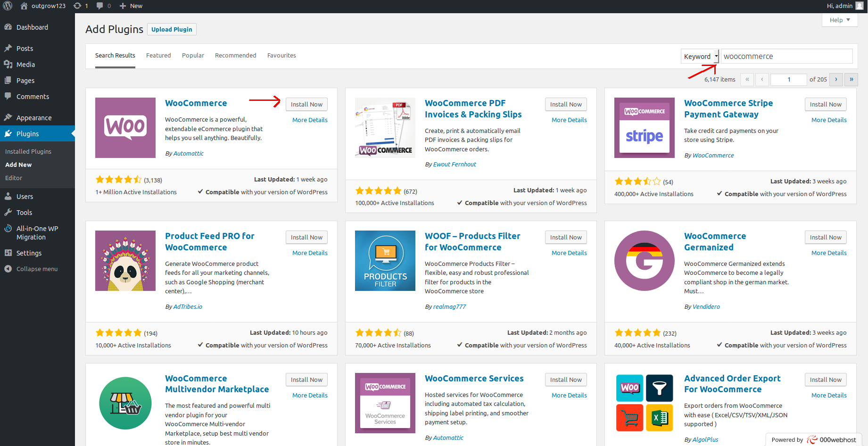Install Advanced Order Export For WooCommerce
The width and height of the screenshot is (868, 446).
tap(826, 380)
